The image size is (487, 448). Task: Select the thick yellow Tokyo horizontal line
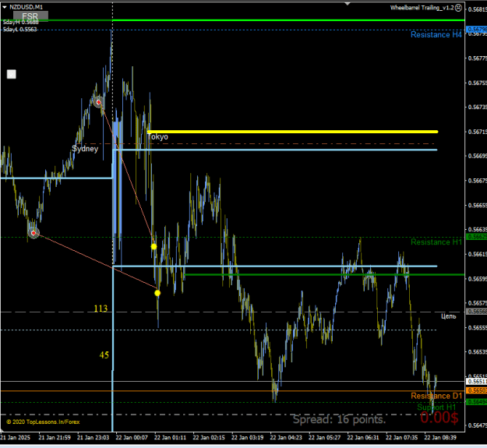[x=292, y=132]
